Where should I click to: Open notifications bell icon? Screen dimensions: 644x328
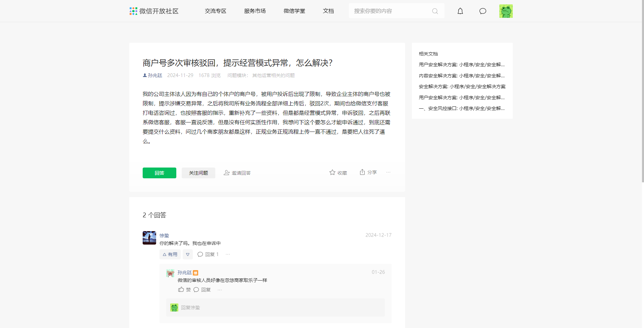click(460, 11)
